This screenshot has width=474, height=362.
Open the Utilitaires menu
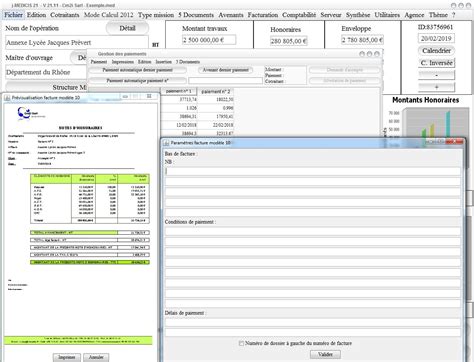point(387,15)
